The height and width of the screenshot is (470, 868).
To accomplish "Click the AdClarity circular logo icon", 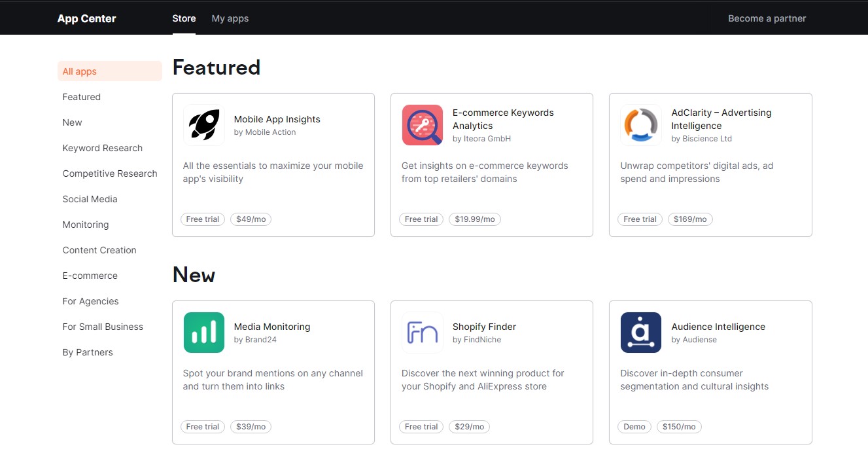I will [641, 125].
